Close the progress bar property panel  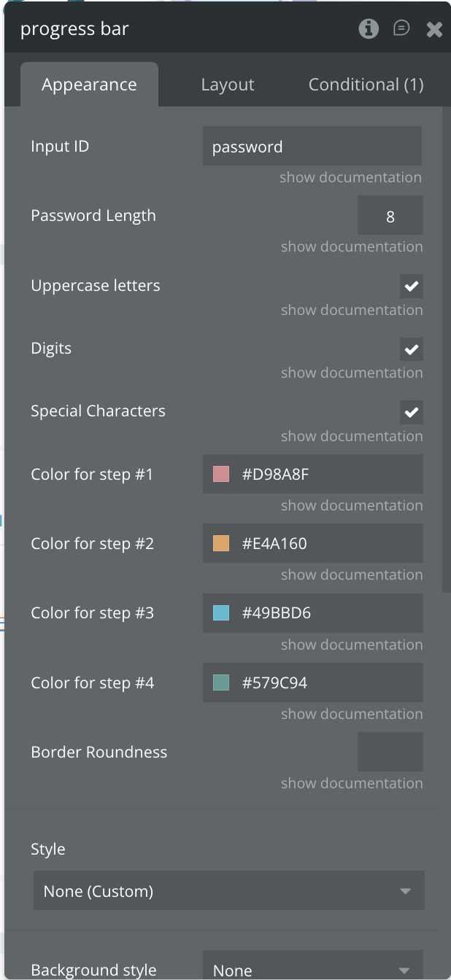point(434,29)
